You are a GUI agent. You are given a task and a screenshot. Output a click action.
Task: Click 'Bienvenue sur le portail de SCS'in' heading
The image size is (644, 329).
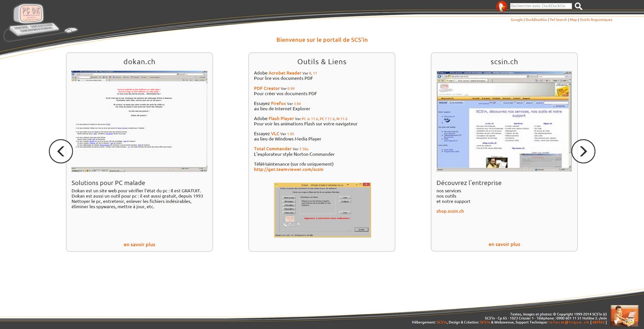click(322, 40)
